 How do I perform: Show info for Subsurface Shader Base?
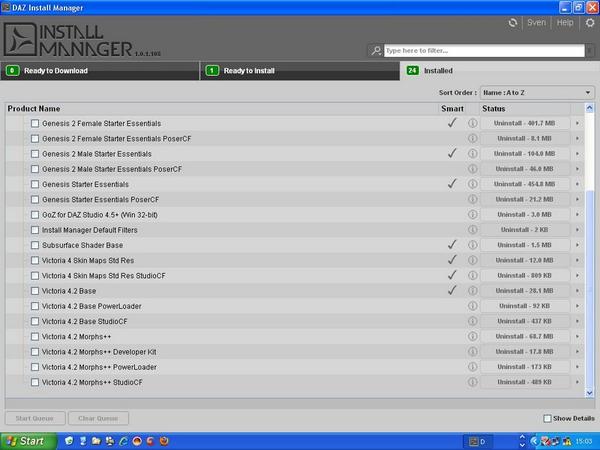[473, 245]
